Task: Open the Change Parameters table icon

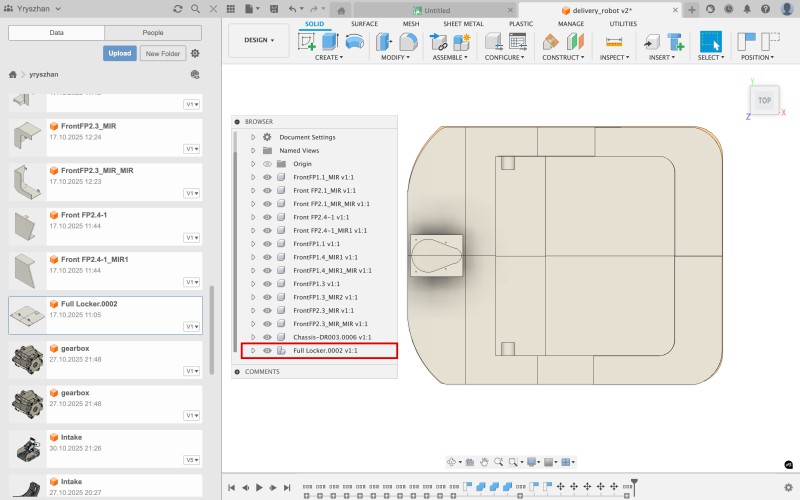Action: [517, 41]
